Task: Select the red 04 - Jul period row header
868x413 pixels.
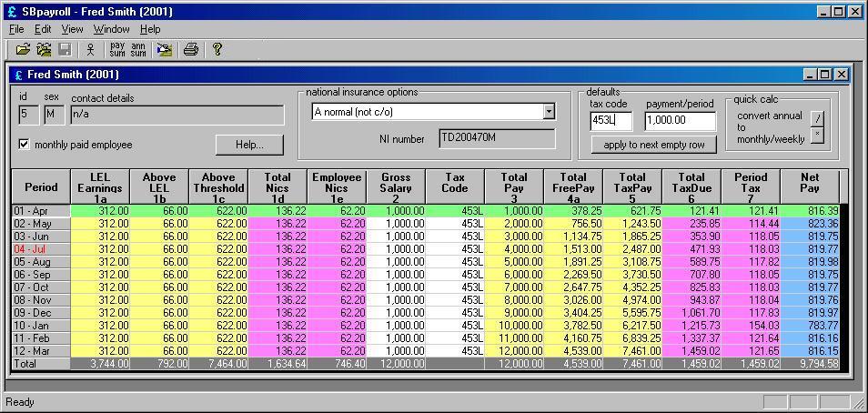Action: click(x=41, y=249)
